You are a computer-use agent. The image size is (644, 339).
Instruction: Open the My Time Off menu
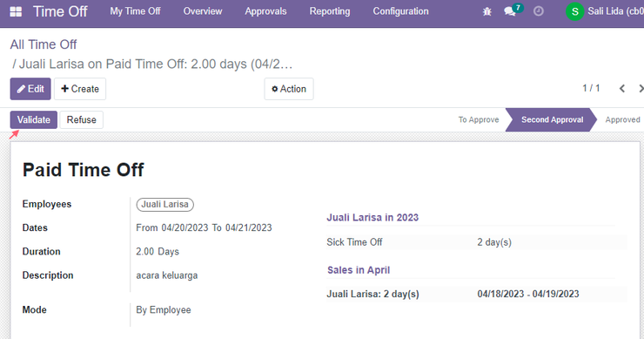point(135,11)
